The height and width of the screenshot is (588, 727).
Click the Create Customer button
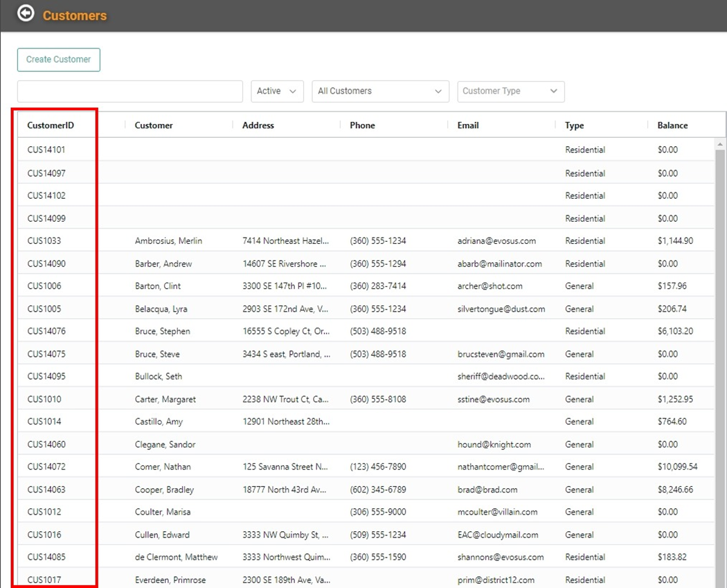[59, 60]
